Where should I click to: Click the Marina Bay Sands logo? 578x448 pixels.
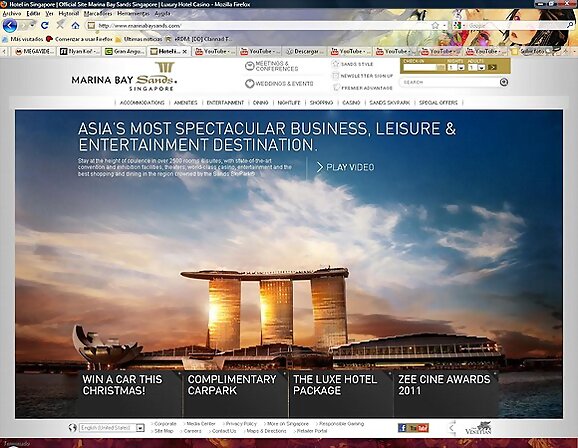125,77
